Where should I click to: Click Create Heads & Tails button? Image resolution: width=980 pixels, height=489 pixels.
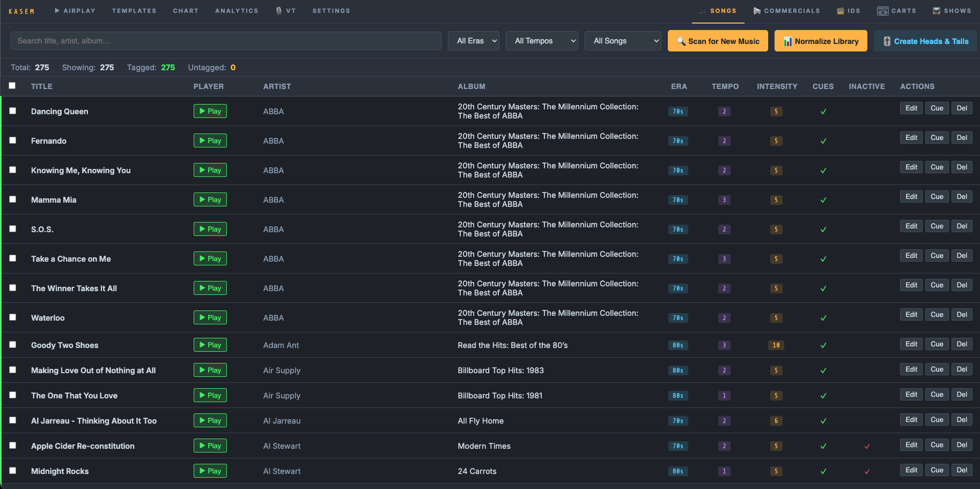[925, 41]
